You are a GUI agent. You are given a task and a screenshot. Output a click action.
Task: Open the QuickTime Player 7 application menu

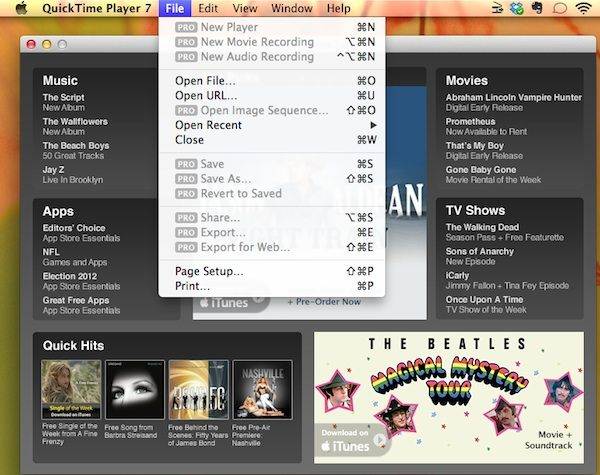(x=96, y=8)
